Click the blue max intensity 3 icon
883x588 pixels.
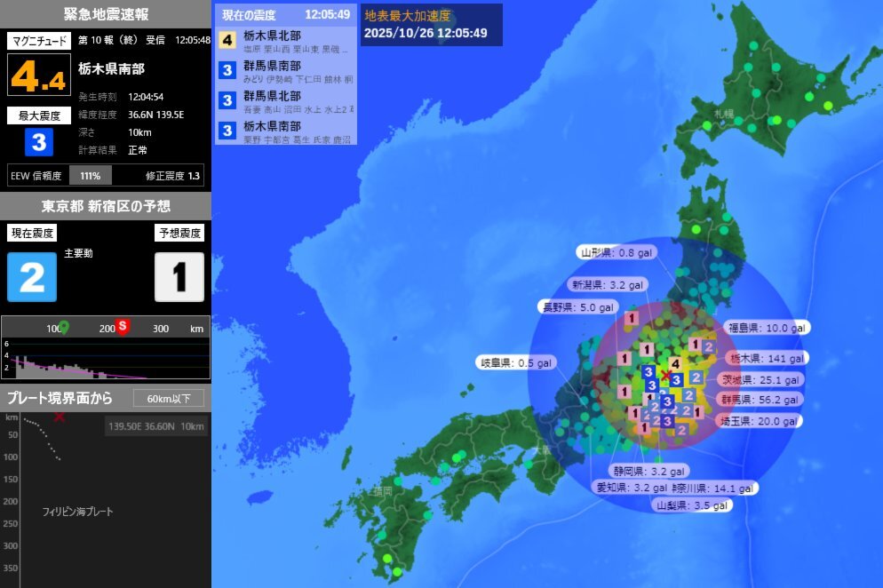pyautogui.click(x=38, y=141)
